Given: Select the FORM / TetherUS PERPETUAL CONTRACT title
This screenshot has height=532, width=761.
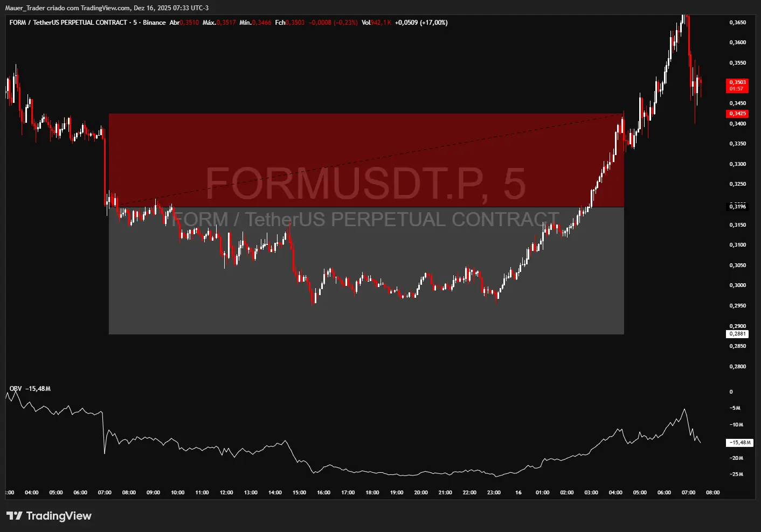Looking at the screenshot, I should 68,23.
